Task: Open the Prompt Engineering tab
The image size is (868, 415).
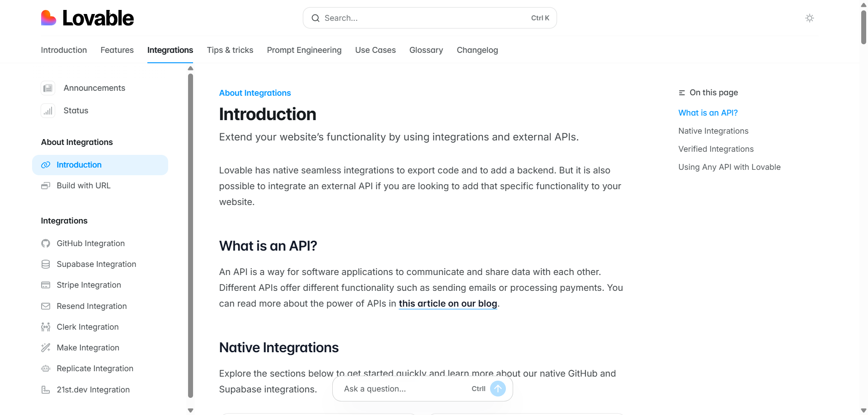Action: pyautogui.click(x=304, y=50)
